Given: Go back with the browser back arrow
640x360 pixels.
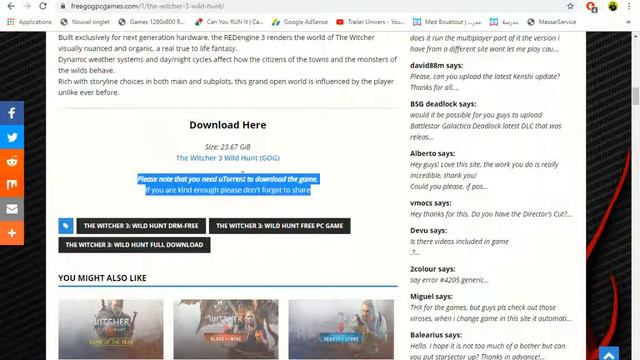Looking at the screenshot, I should (11, 6).
